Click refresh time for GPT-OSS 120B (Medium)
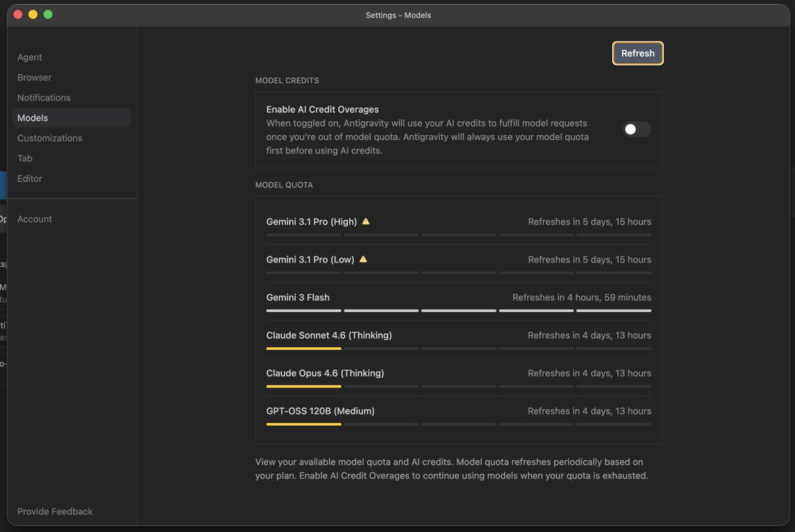The width and height of the screenshot is (795, 532). click(590, 411)
